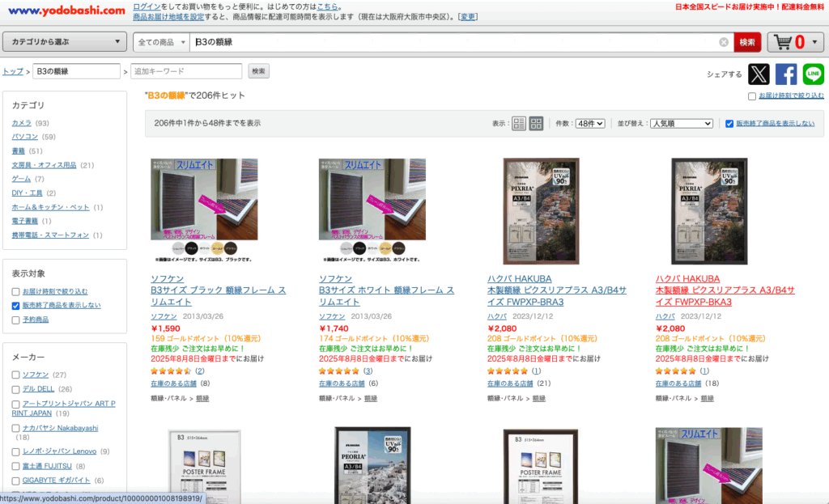Open the ログイン link
829x504 pixels.
point(147,6)
